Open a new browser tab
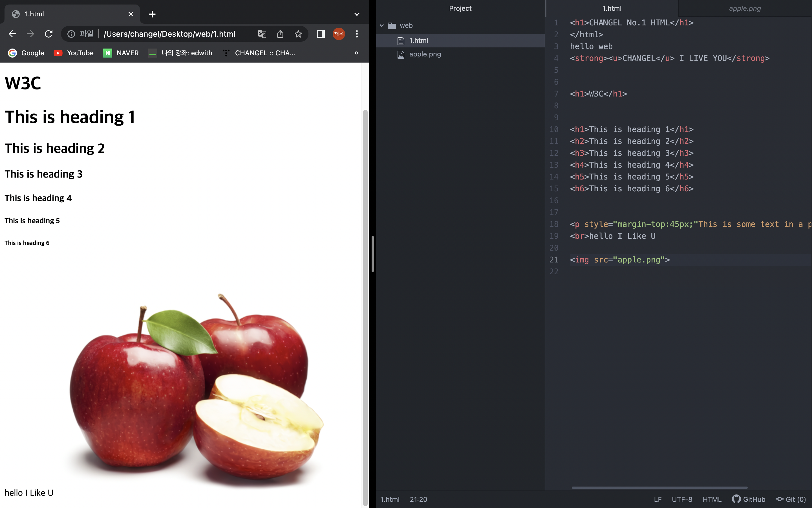Screen dimensions: 812x508 click(152, 14)
